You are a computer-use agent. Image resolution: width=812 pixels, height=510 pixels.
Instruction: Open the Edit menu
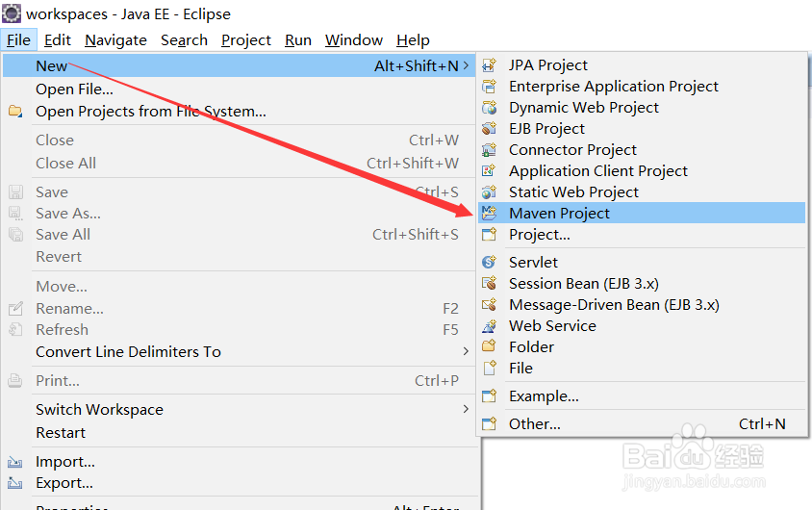pos(57,39)
